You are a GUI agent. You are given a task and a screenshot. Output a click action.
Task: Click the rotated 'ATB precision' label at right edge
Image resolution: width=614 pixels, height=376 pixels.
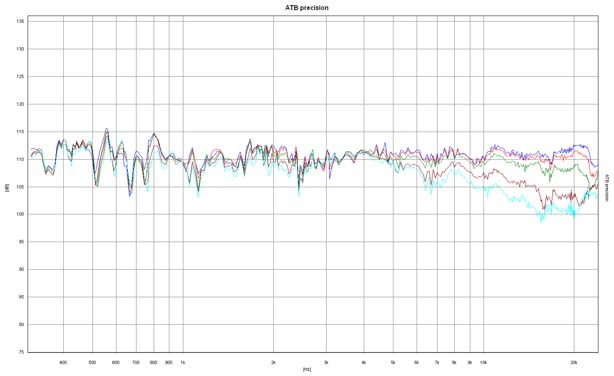(607, 188)
